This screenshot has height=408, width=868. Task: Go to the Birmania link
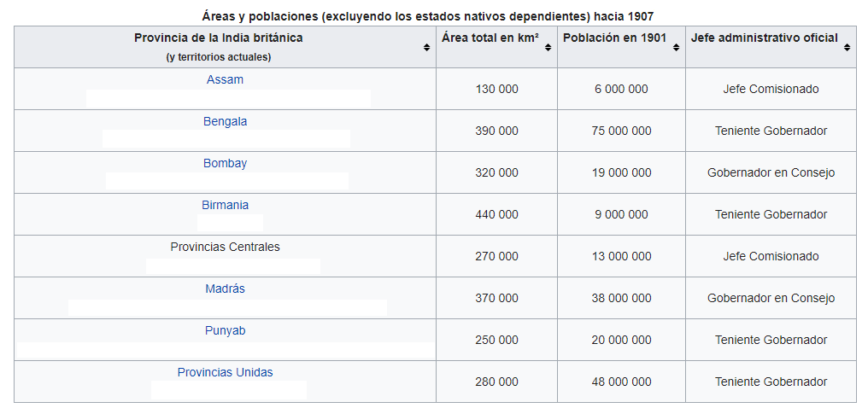coord(225,205)
